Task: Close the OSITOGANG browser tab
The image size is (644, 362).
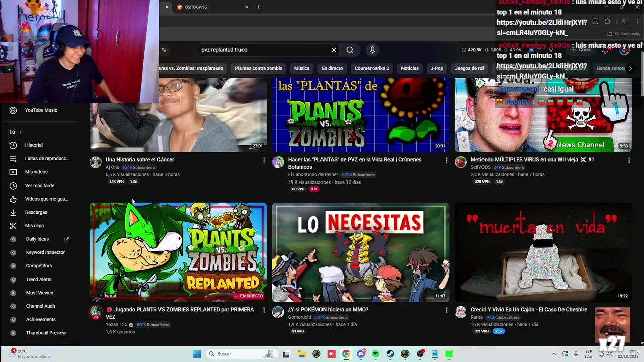Action: (247, 7)
